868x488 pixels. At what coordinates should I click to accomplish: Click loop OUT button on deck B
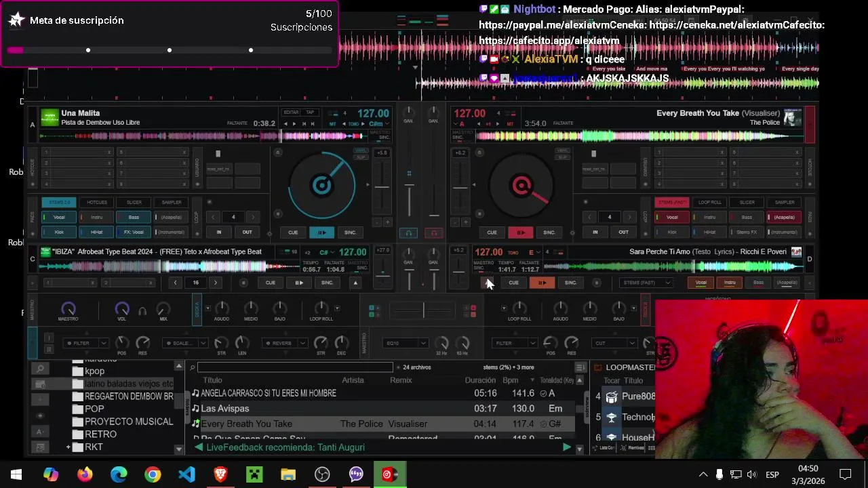point(623,232)
